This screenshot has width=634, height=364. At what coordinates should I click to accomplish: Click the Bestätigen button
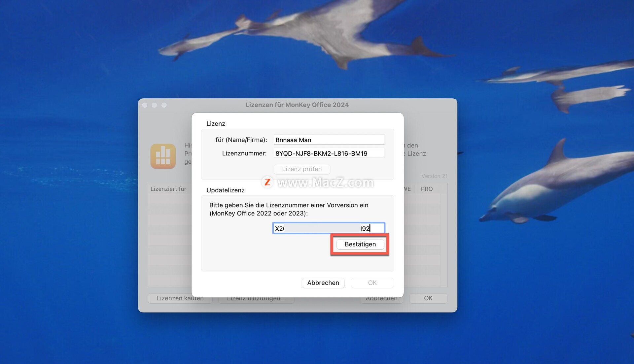tap(360, 244)
